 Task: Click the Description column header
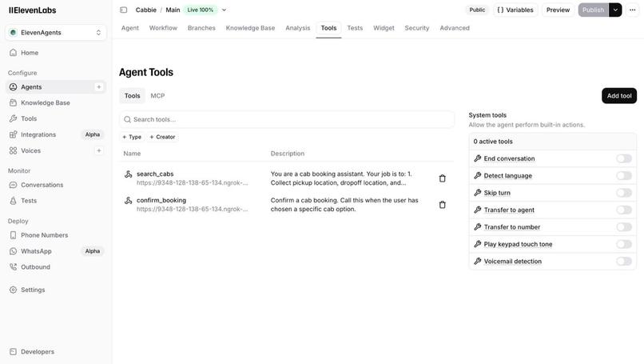tap(288, 154)
